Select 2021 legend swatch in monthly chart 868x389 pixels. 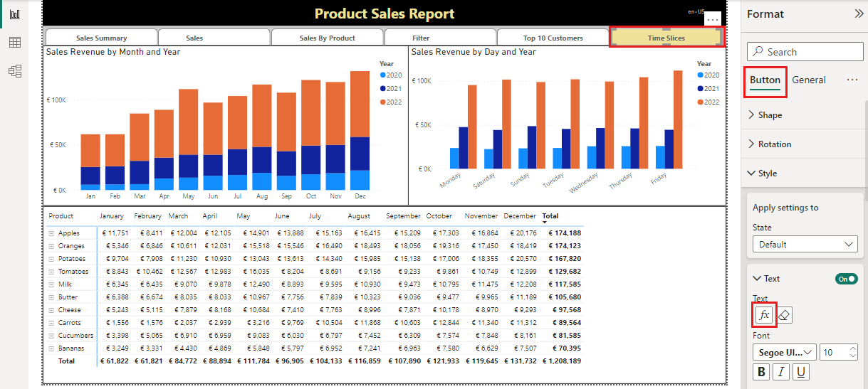tap(382, 88)
